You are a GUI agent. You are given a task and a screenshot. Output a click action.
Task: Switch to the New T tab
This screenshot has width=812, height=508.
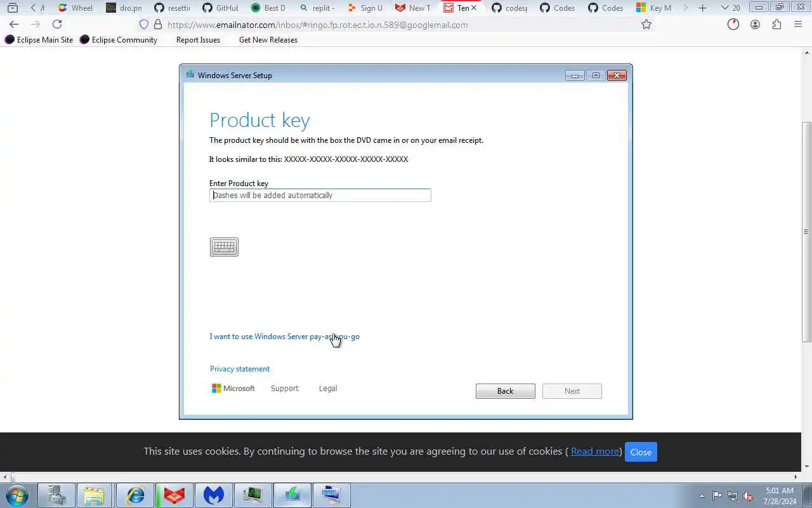pos(414,8)
